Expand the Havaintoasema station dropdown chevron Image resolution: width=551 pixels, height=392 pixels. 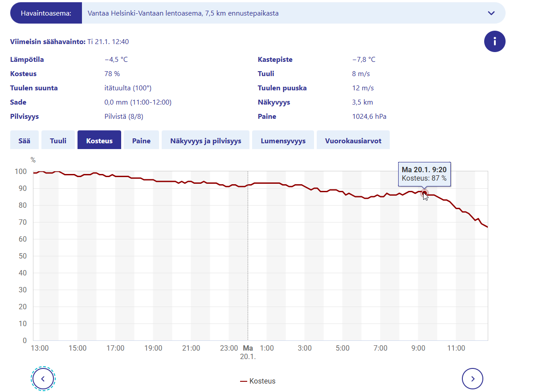pos(491,13)
